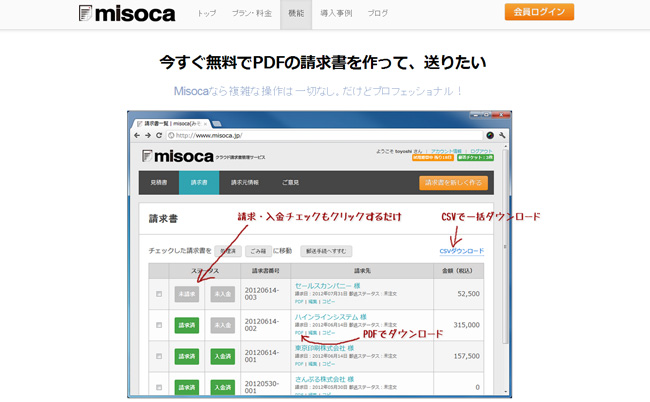Viewport: 650px width, 402px height.
Task: Open the セールスカンパニー 様 customer link
Action: coord(327,286)
